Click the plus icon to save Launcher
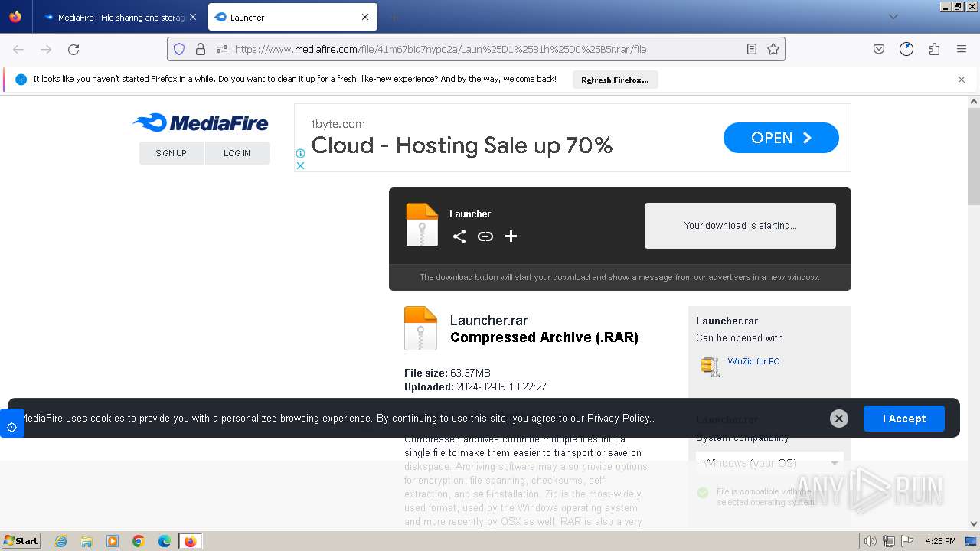This screenshot has height=551, width=980. click(511, 236)
